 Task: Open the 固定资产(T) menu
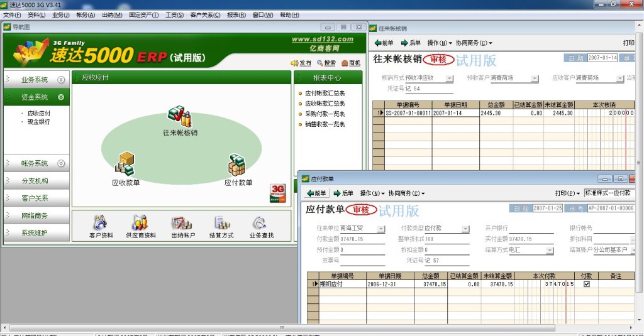(144, 15)
